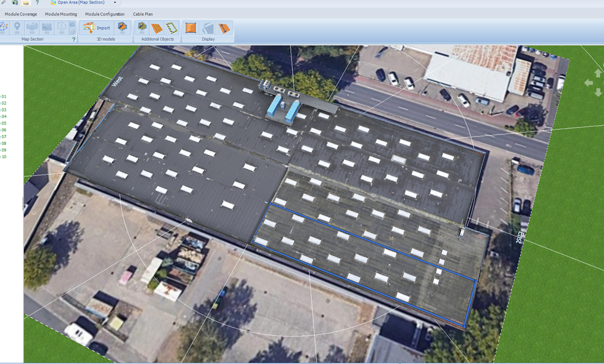Click the small settings gear icon in Map Section

pyautogui.click(x=73, y=31)
